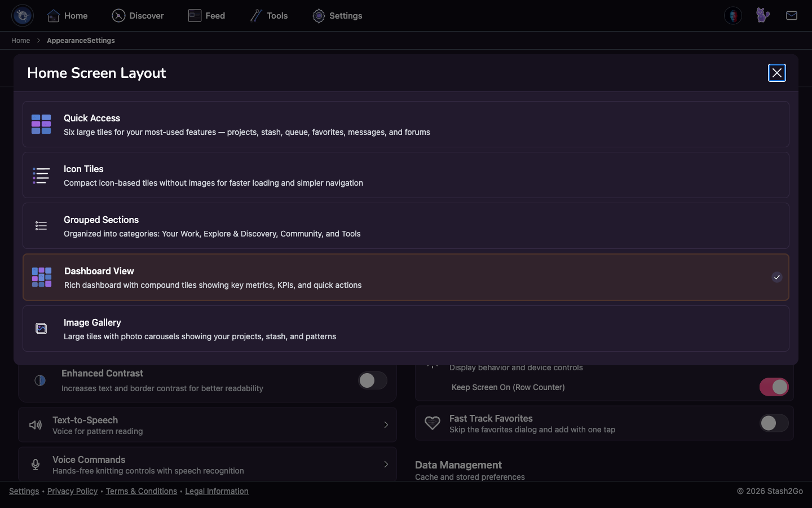Click the Icon Tiles list icon

41,176
